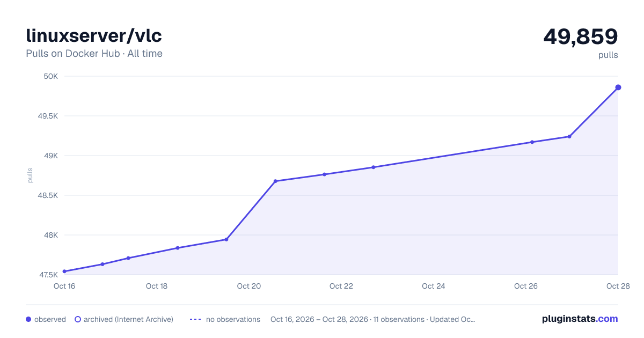Image resolution: width=644 pixels, height=338 pixels.
Task: Click the 49,859 total pulls figure
Action: 581,36
